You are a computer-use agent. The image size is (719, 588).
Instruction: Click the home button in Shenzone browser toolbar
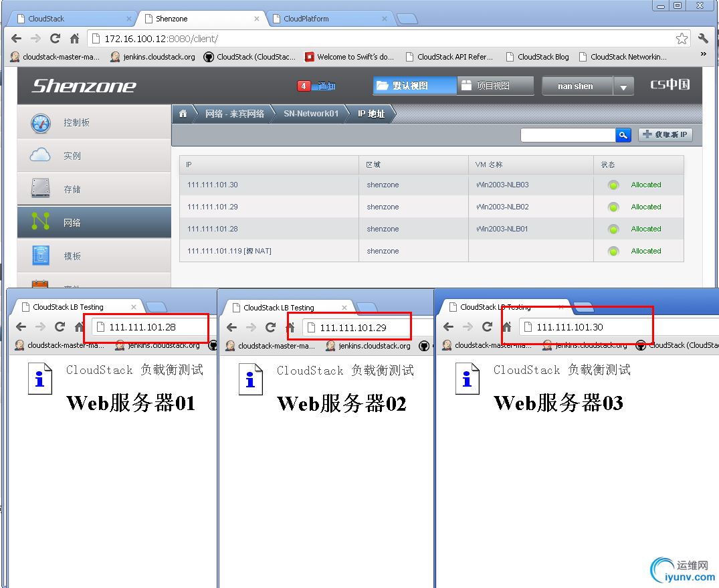tap(75, 39)
